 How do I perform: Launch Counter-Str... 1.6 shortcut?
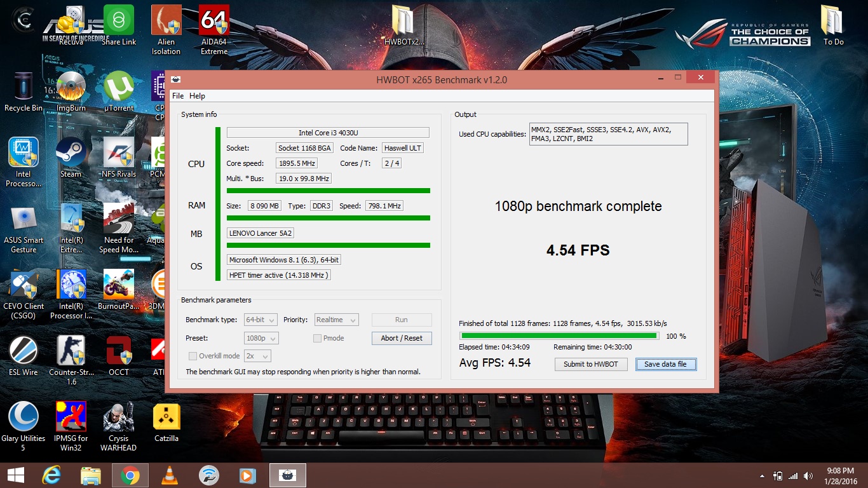[x=71, y=361]
